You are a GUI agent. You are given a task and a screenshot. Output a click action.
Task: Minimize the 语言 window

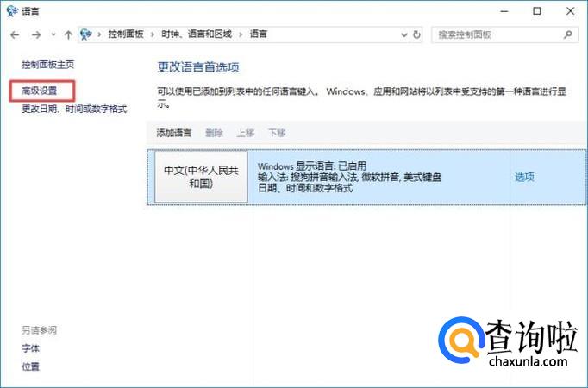504,11
